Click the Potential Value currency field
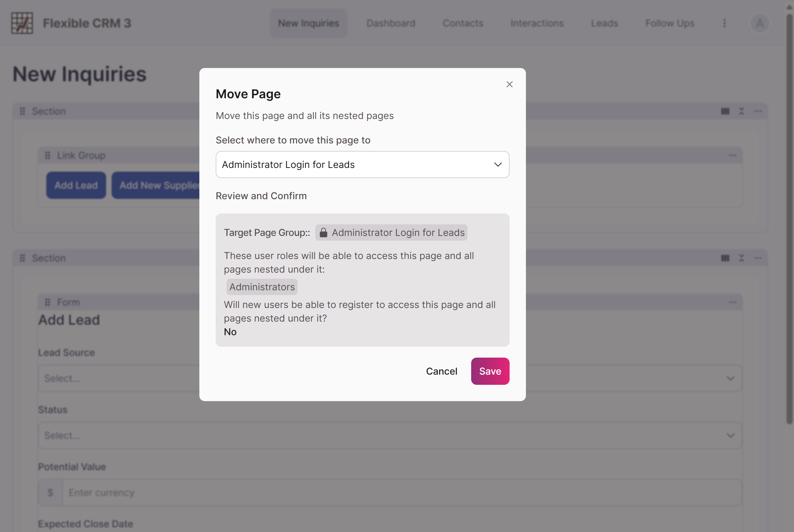The width and height of the screenshot is (794, 532). point(401,493)
